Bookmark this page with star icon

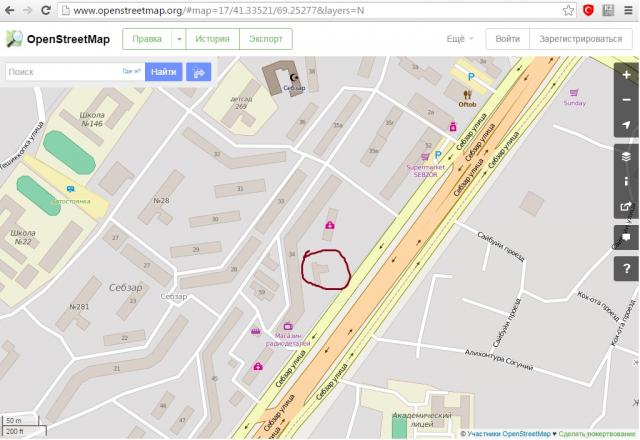tap(569, 10)
